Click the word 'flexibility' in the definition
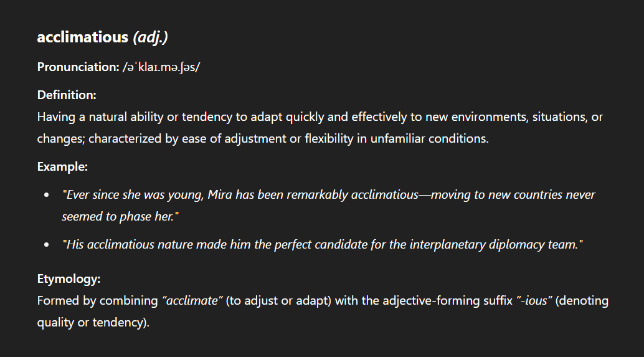 (329, 138)
